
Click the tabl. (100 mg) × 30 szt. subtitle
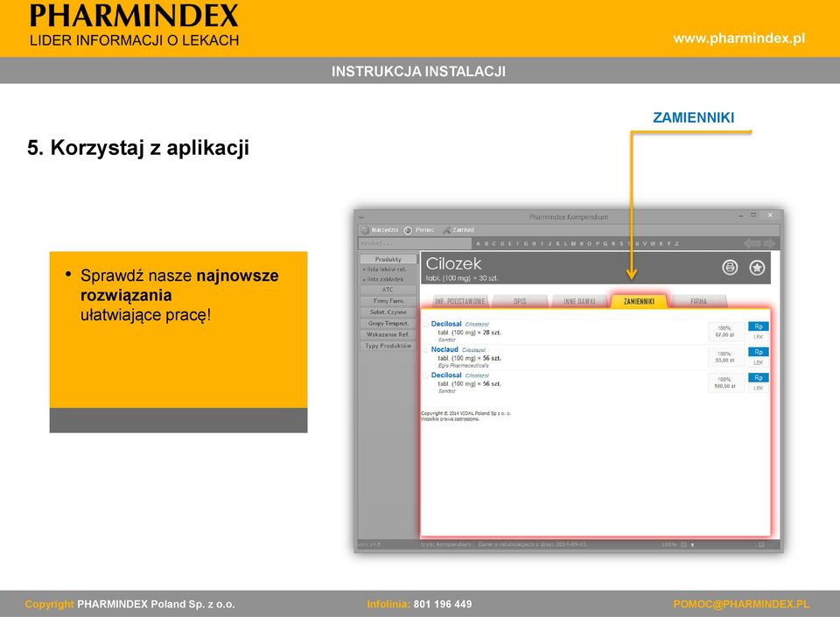click(462, 278)
